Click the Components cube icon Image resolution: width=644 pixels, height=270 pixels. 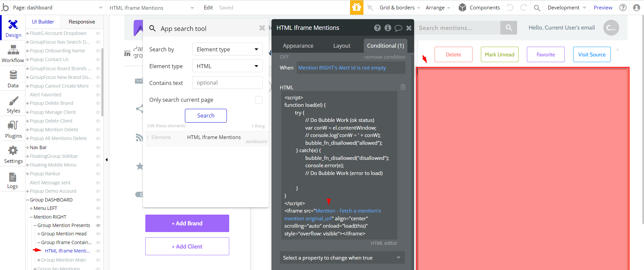(462, 7)
